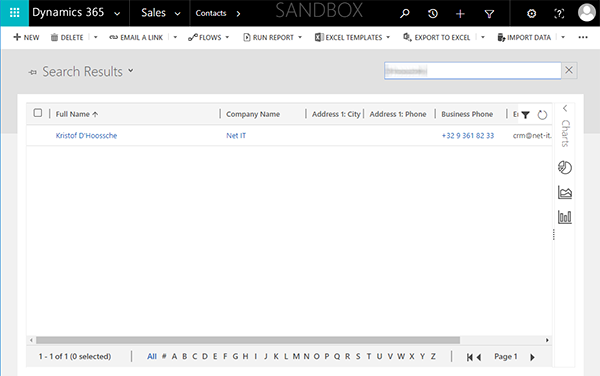Toggle the grid column filter icon
The width and height of the screenshot is (600, 376).
click(525, 115)
